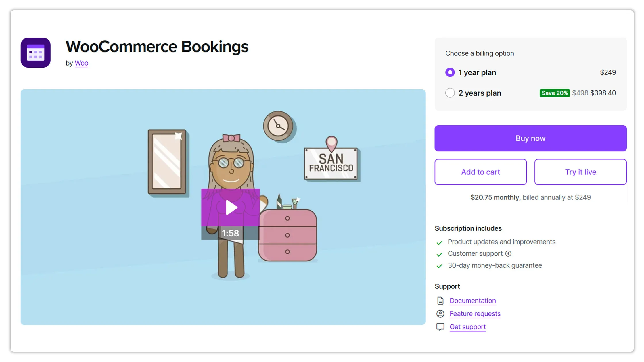The height and width of the screenshot is (362, 644).
Task: Click the WooCommerce Bookings calendar logo icon
Action: coord(36,53)
